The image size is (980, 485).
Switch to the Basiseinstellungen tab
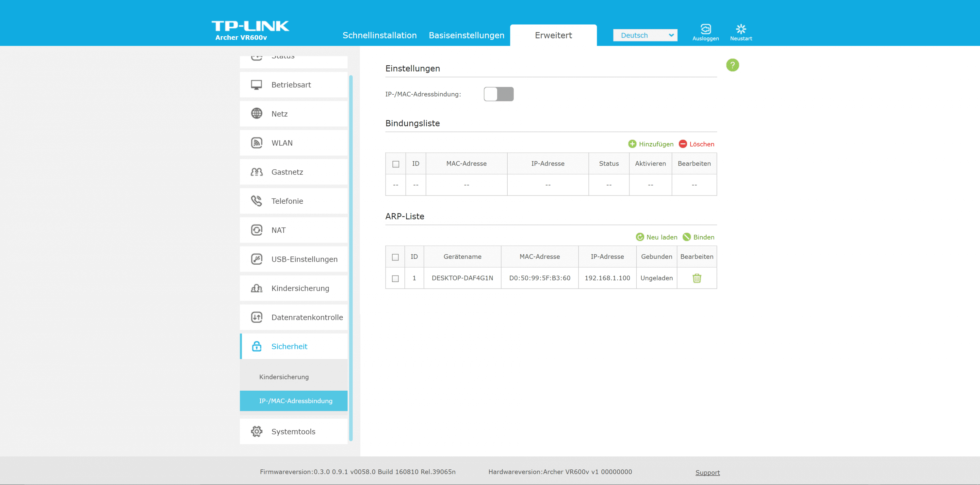466,35
